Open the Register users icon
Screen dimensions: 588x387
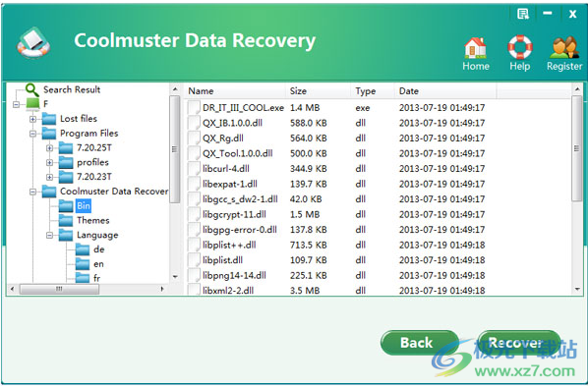pos(564,47)
